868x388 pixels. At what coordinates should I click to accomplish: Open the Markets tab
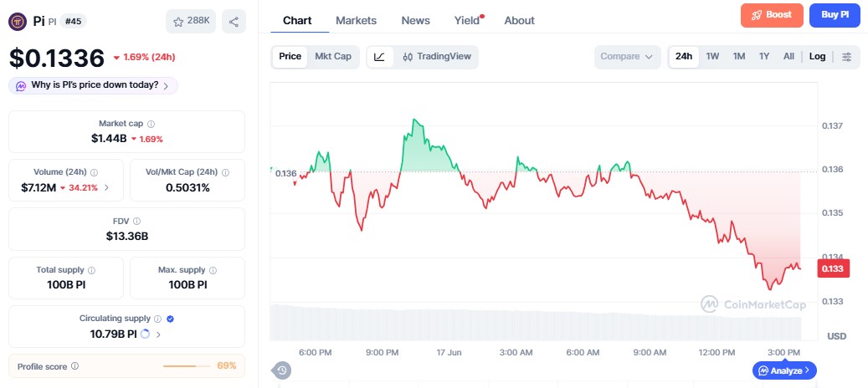point(356,20)
